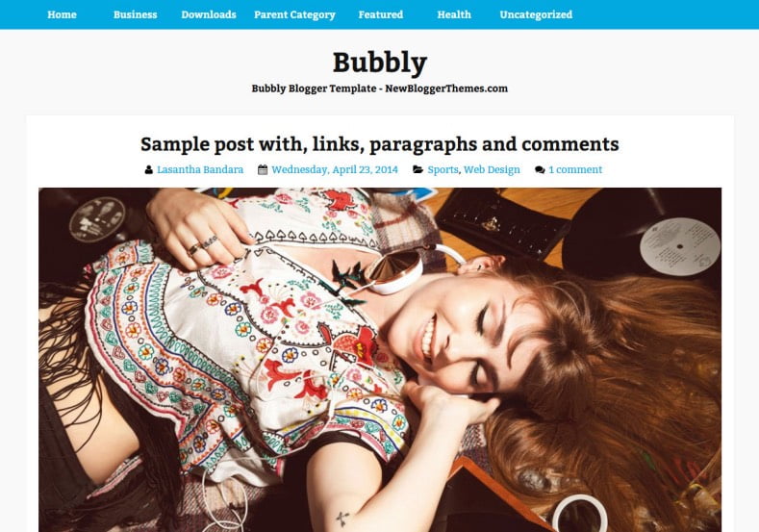759x532 pixels.
Task: Open the Health category
Action: click(x=454, y=14)
